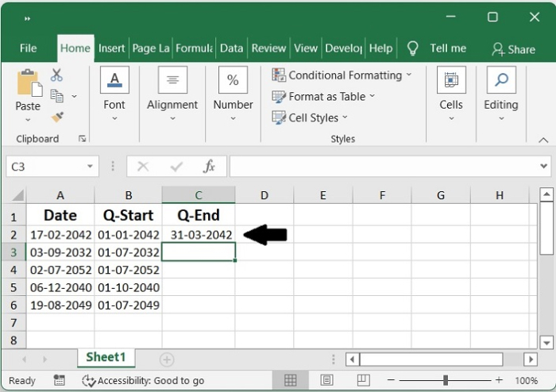Click the macro recording status bar icon
This screenshot has height=392, width=556.
60,381
